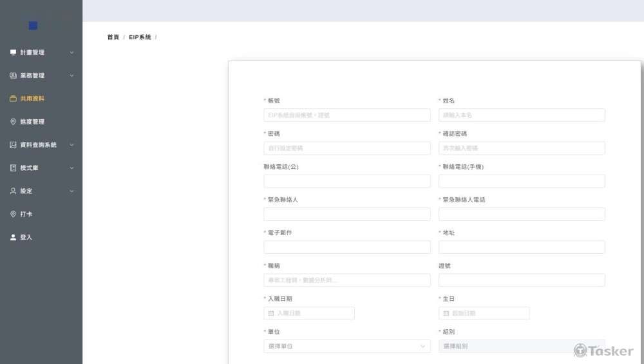Go to 首頁 breadcrumb link
Screen dimensions: 644x364
click(x=113, y=37)
